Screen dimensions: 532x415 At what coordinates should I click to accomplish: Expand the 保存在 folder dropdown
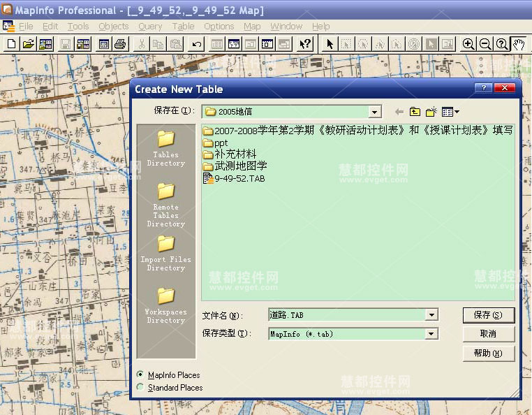[375, 112]
